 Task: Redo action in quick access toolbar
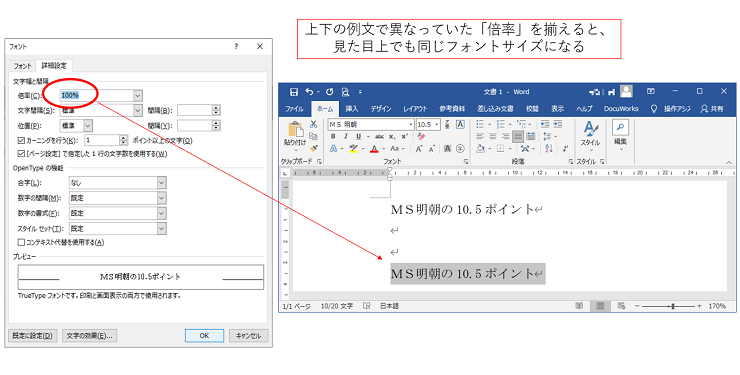pyautogui.click(x=329, y=92)
